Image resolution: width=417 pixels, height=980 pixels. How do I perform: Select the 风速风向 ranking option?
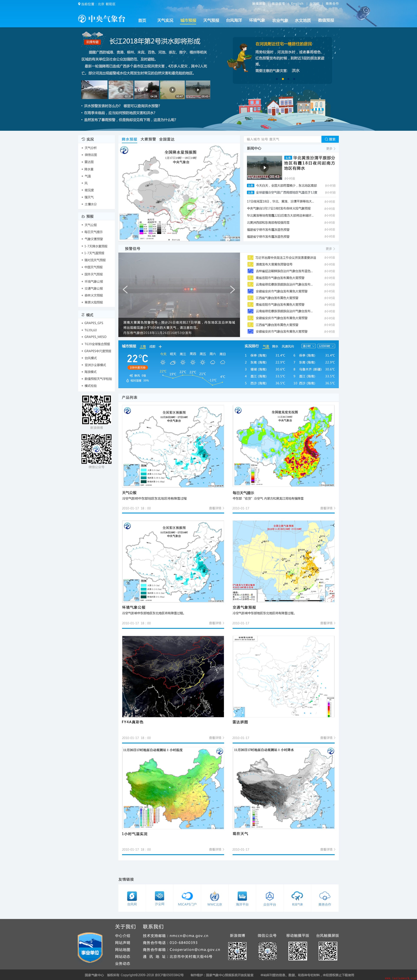click(288, 347)
